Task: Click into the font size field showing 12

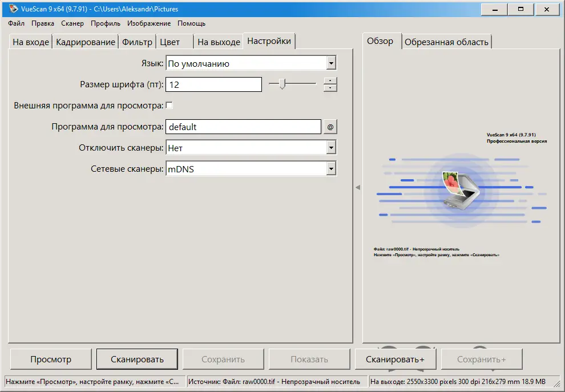Action: pyautogui.click(x=213, y=84)
